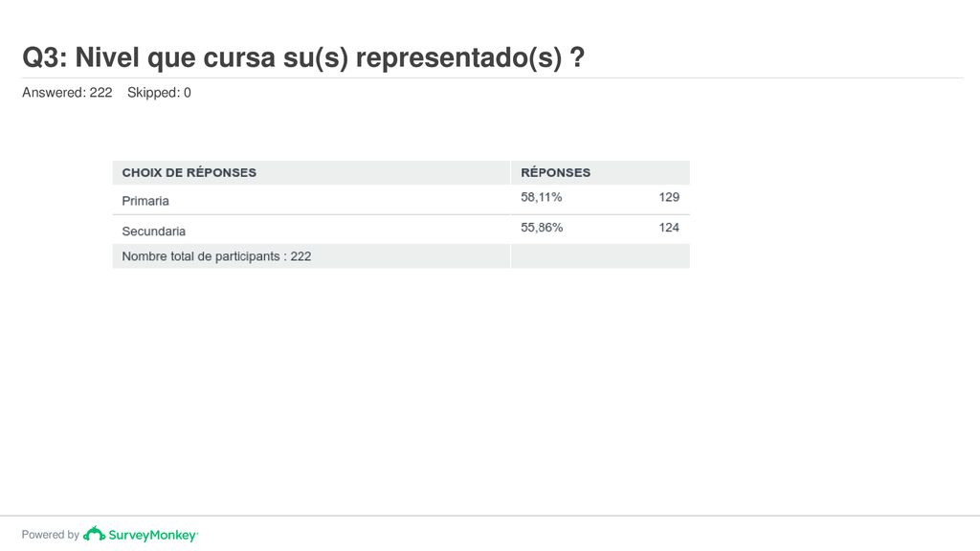The height and width of the screenshot is (551, 980).
Task: Click the 124 response count
Action: point(669,228)
